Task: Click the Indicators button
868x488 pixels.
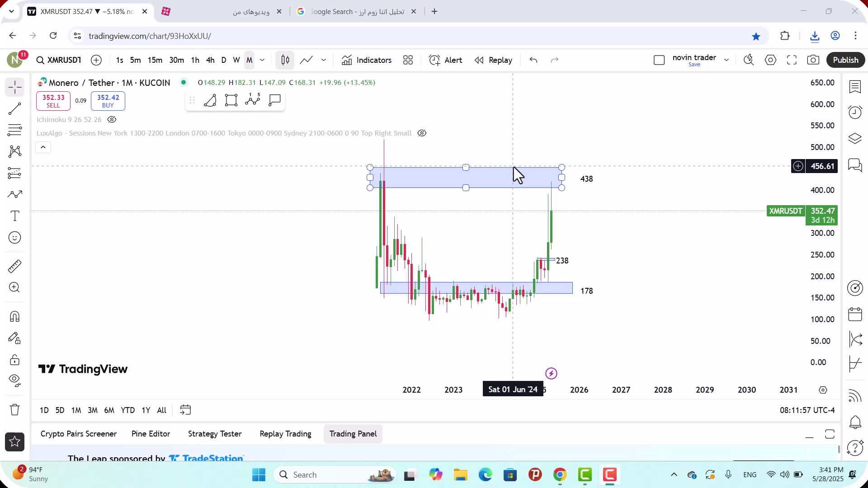Action: [x=366, y=60]
